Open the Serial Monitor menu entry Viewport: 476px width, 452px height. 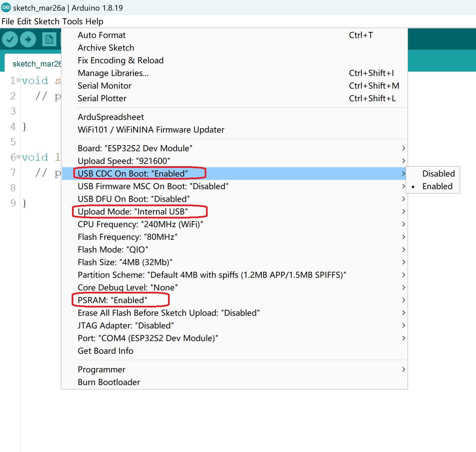coord(104,86)
